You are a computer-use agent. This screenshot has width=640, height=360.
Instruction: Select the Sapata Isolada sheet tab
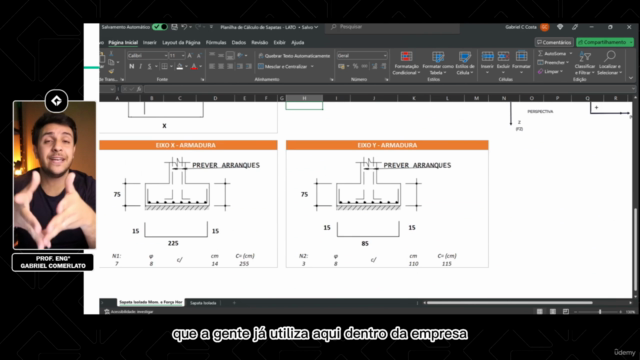tap(203, 303)
